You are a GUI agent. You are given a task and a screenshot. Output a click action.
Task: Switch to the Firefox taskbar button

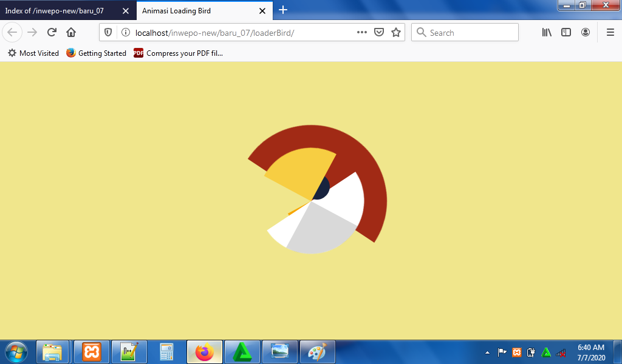(x=205, y=352)
